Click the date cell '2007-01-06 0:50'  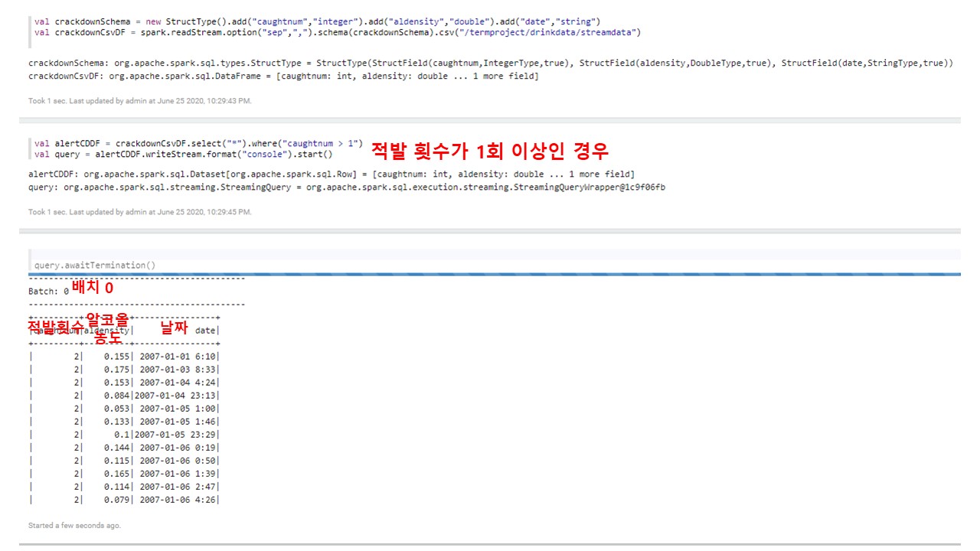[178, 461]
